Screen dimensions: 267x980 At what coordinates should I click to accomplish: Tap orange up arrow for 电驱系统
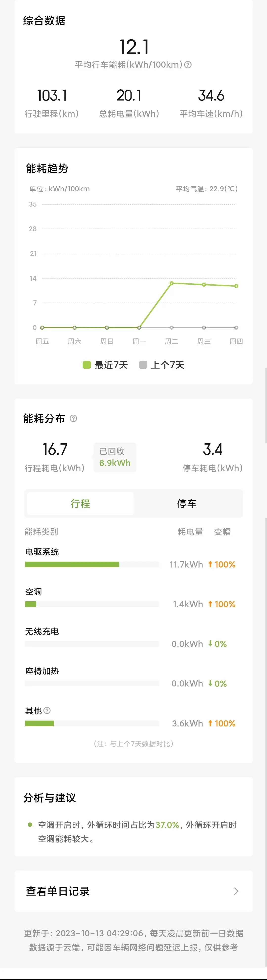[210, 564]
